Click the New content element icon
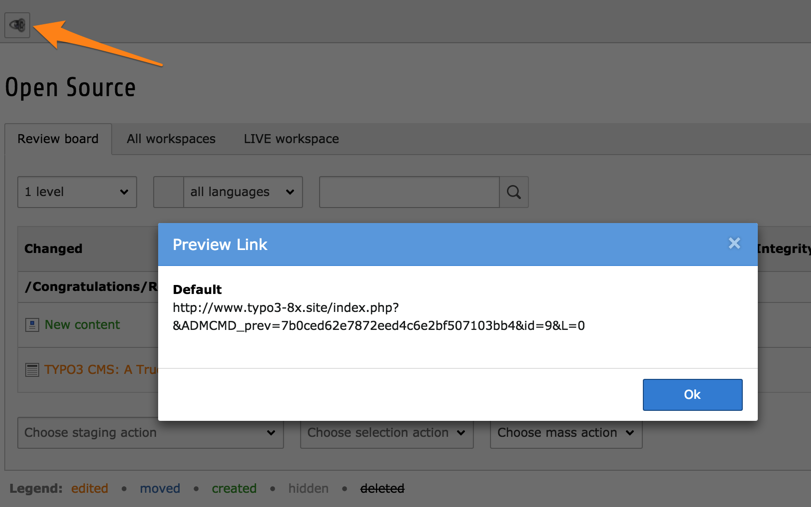This screenshot has width=811, height=507. (32, 325)
